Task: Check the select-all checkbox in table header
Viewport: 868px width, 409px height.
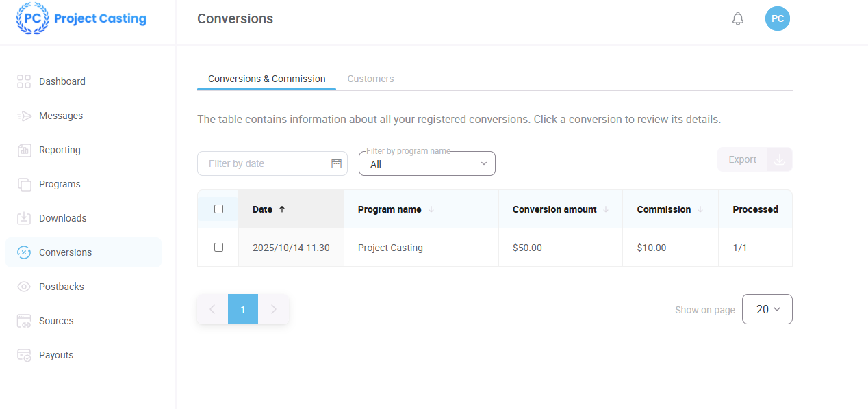Action: coord(218,209)
